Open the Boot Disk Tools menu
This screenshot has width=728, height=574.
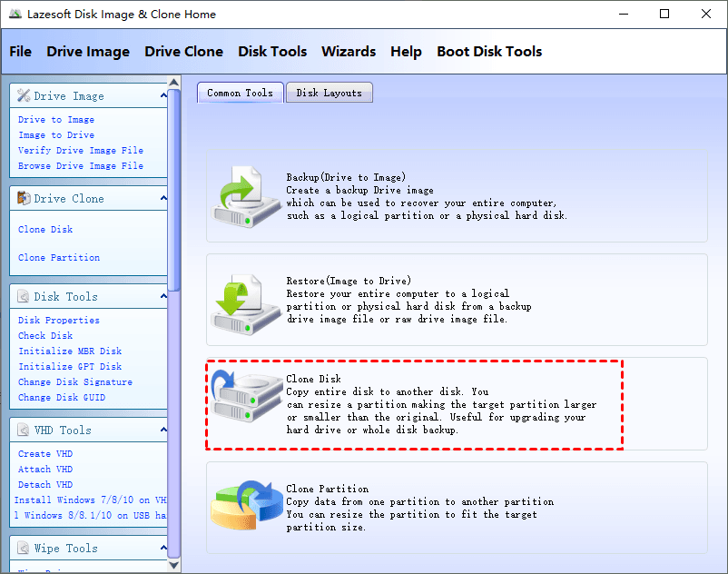coord(489,52)
